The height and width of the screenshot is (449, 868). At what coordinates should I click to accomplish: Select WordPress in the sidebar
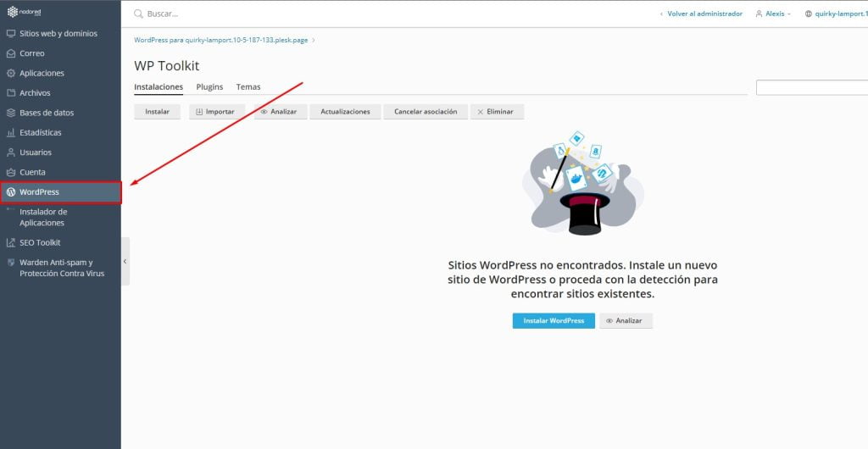[x=60, y=192]
